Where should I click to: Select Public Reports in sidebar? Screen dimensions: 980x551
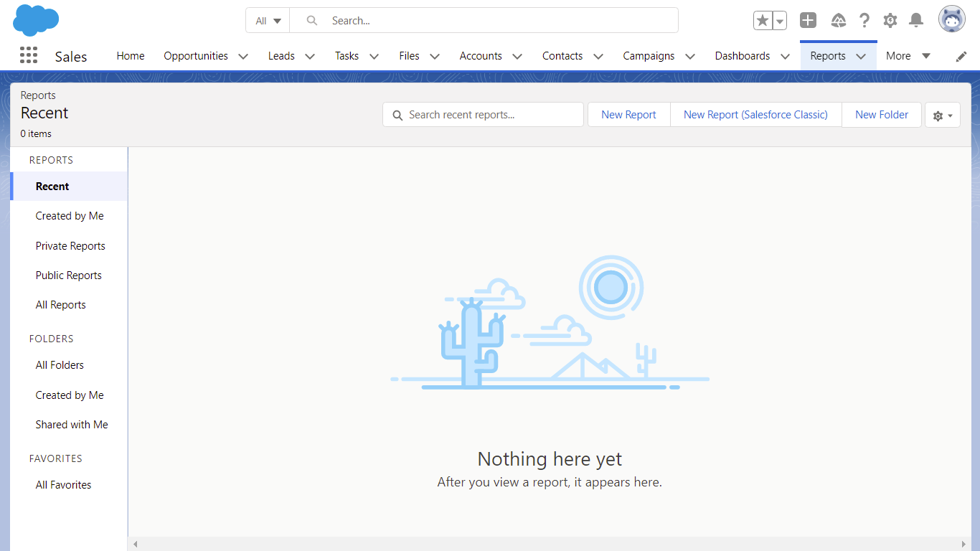[x=70, y=275]
